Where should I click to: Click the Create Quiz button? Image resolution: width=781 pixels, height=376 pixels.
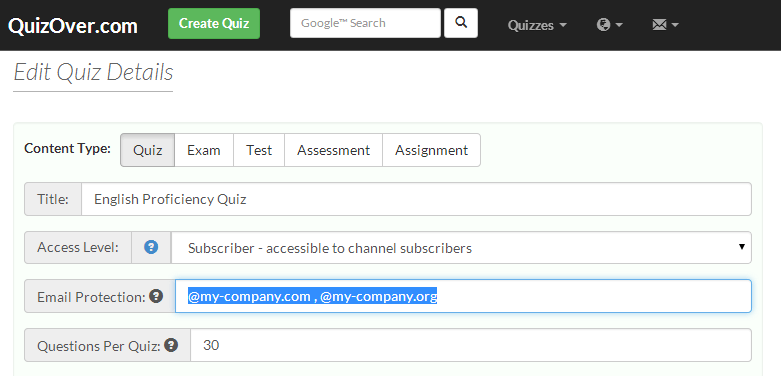(x=214, y=23)
